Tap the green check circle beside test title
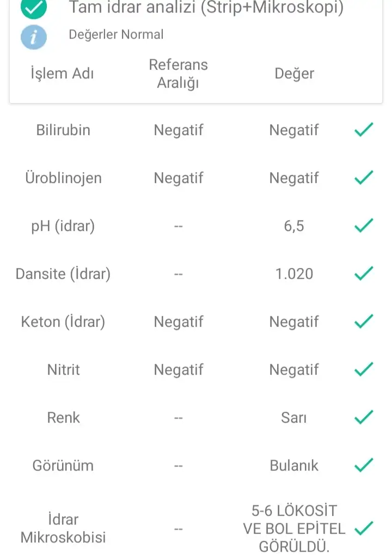 [x=34, y=7]
